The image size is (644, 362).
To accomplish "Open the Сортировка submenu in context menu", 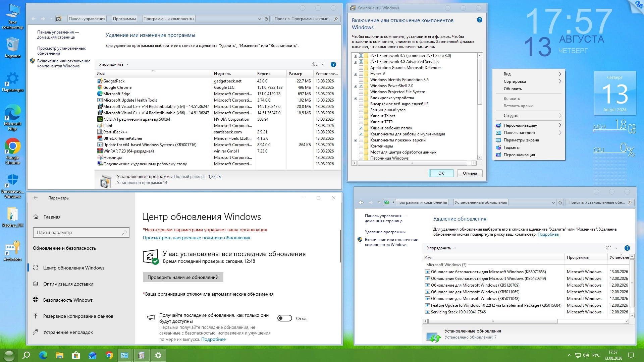I will tap(529, 81).
